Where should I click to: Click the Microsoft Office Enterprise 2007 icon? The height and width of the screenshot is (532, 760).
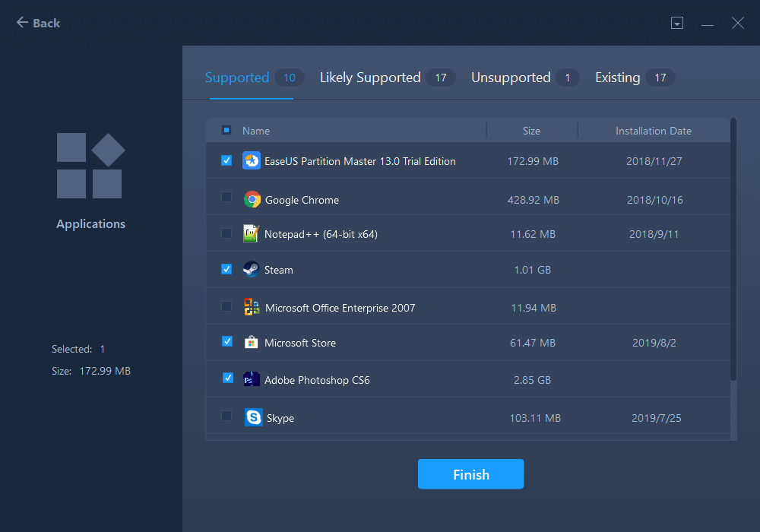pos(252,307)
